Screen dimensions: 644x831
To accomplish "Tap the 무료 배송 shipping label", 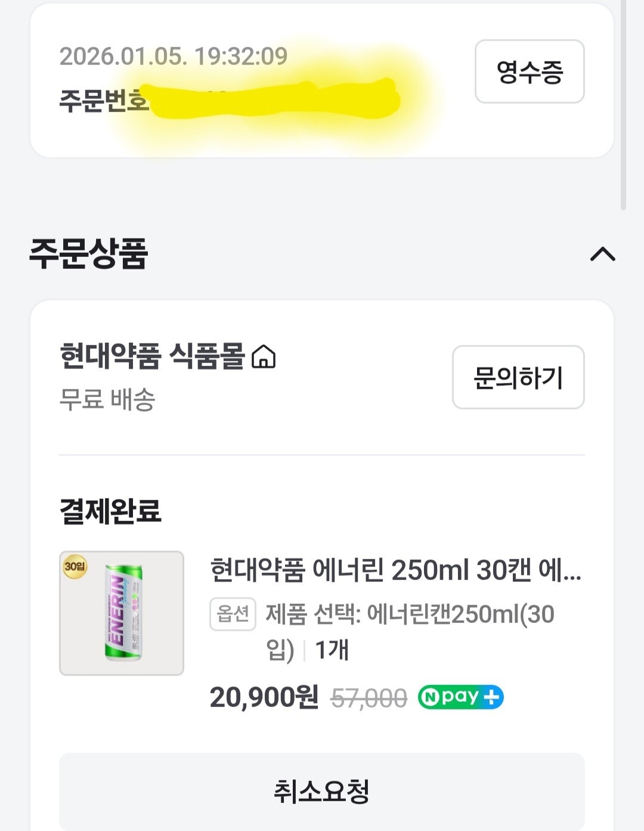I will [x=107, y=399].
